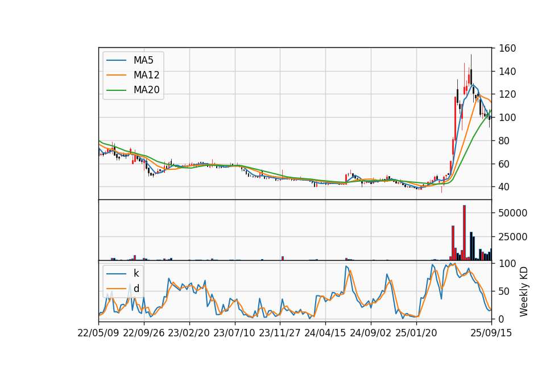This screenshot has width=546, height=392.
Task: Click the MA12 legend label
Action: (x=146, y=75)
